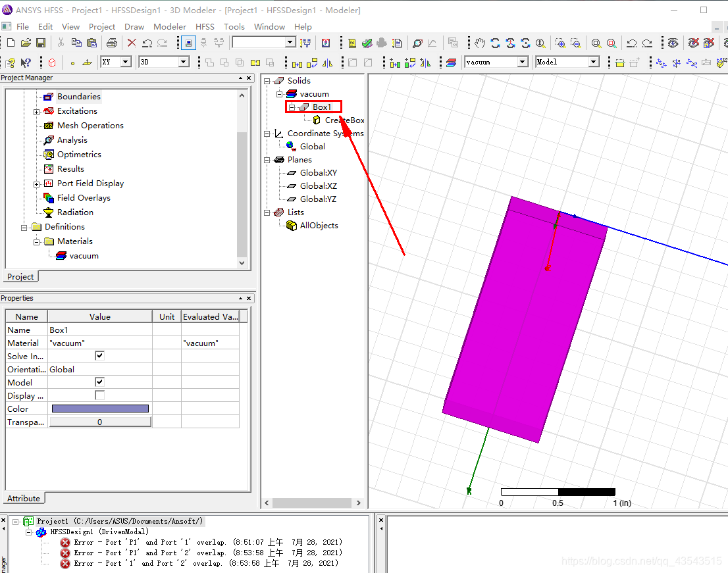Create a new project with New icon
The width and height of the screenshot is (728, 573).
tap(11, 43)
